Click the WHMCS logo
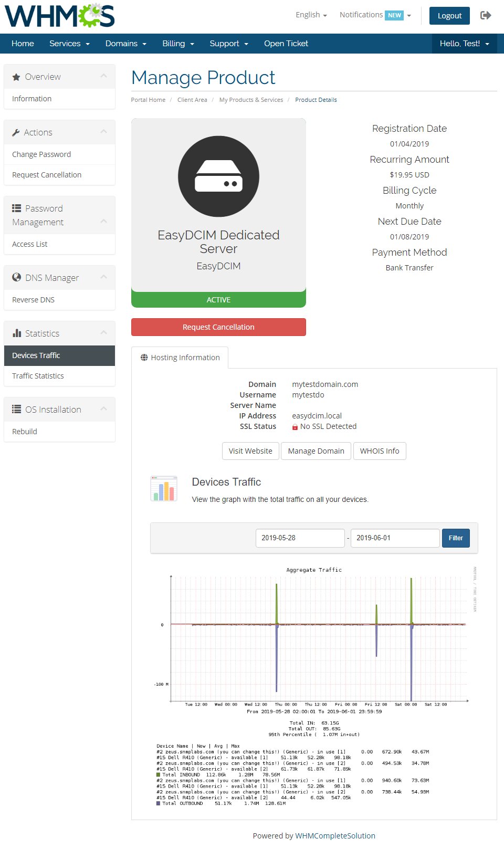Screen dimensions: 504x860 coord(60,16)
